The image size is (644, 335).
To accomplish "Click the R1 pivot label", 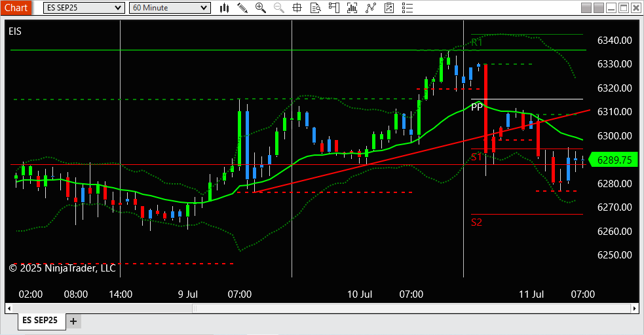I will pyautogui.click(x=477, y=43).
